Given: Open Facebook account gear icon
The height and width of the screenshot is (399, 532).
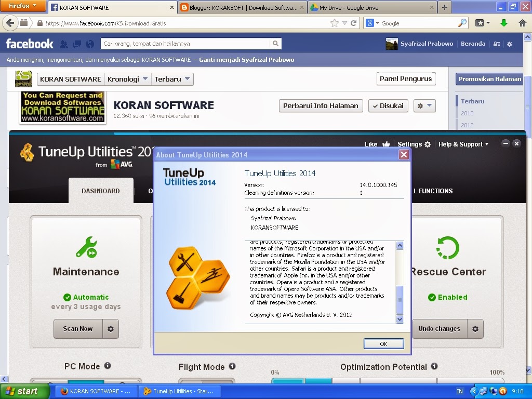Looking at the screenshot, I should 510,44.
